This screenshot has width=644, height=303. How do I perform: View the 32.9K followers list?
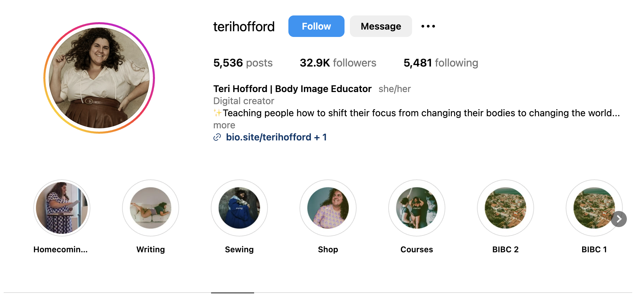(x=338, y=63)
